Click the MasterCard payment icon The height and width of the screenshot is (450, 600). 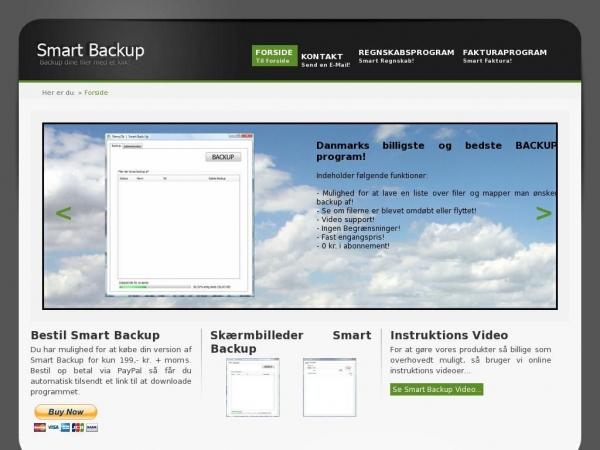coord(40,427)
